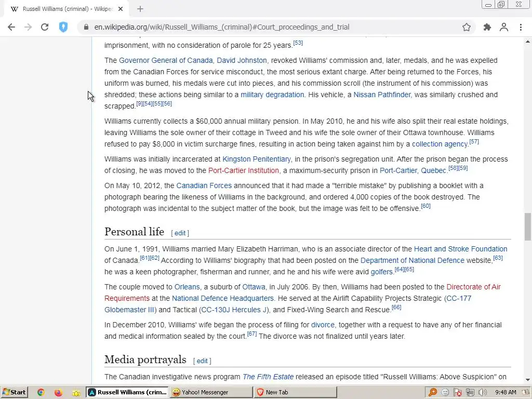Open the Ottawa link

pyautogui.click(x=254, y=287)
